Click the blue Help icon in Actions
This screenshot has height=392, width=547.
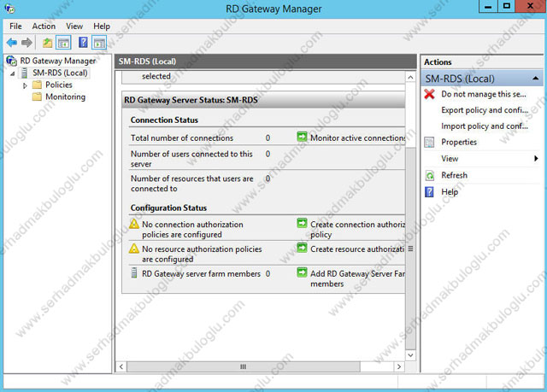coord(429,192)
